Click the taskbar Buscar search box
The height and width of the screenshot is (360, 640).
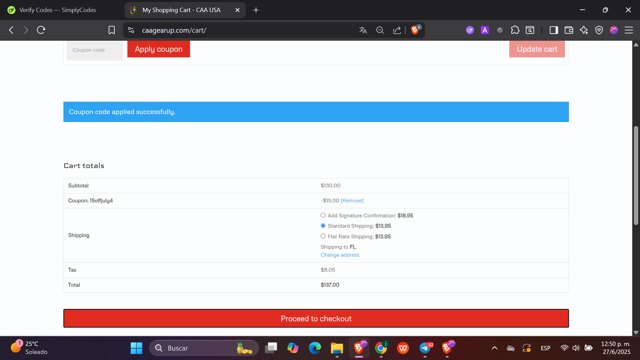(x=204, y=348)
